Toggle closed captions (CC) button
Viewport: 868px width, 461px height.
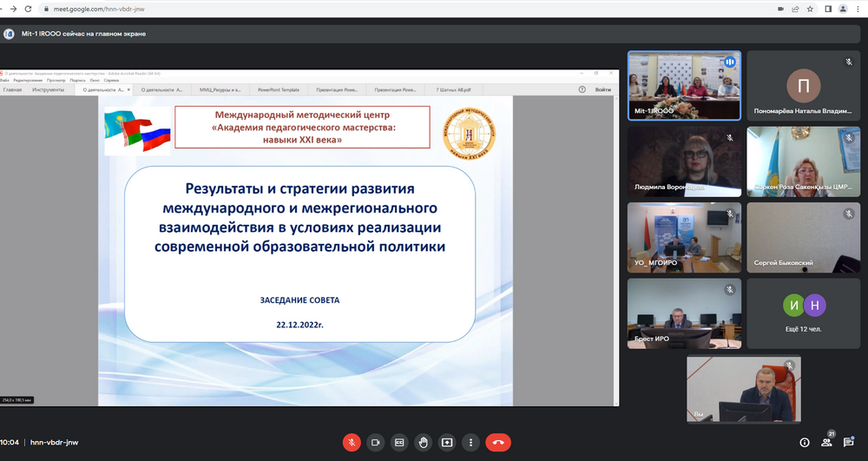[399, 442]
